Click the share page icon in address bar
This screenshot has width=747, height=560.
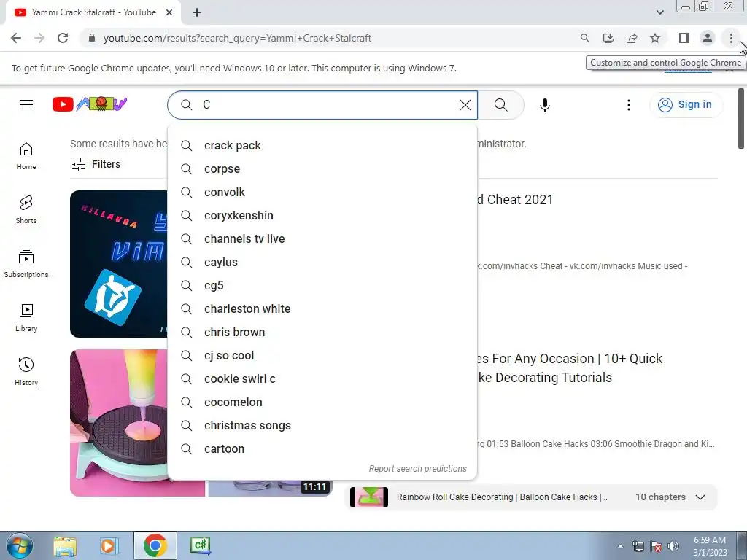click(632, 38)
